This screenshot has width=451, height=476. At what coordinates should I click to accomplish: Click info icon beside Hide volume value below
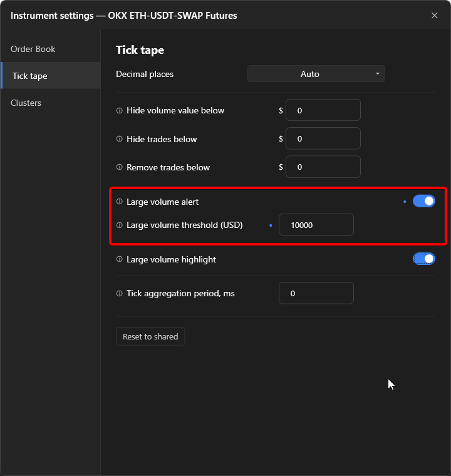click(x=120, y=110)
